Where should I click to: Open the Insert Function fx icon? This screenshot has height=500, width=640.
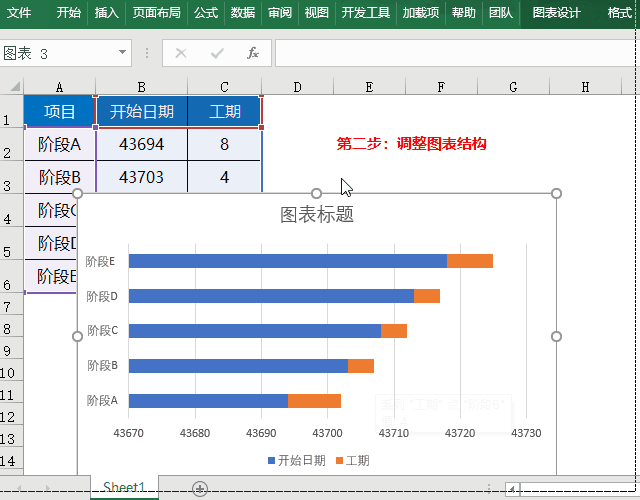point(253,53)
